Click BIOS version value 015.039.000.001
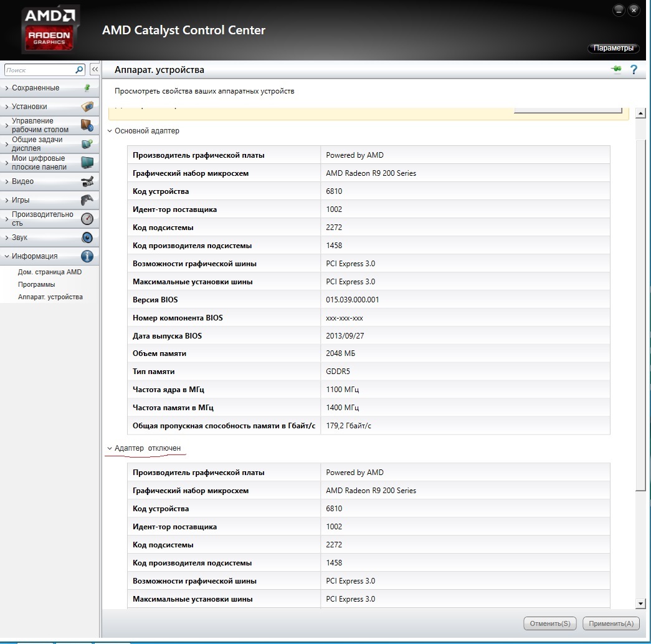The height and width of the screenshot is (644, 651). 352,300
